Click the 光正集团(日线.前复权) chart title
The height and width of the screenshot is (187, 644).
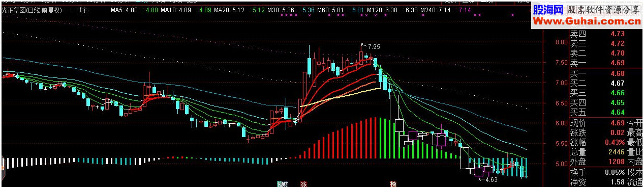click(x=32, y=10)
